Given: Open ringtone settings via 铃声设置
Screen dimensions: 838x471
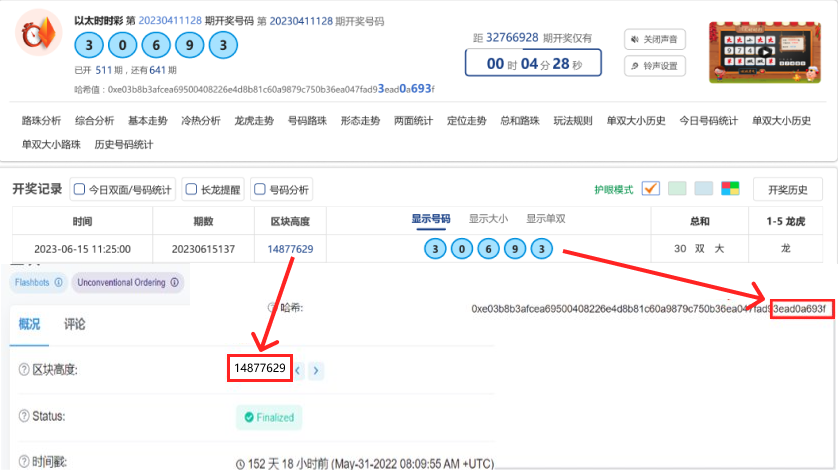Looking at the screenshot, I should pyautogui.click(x=656, y=66).
